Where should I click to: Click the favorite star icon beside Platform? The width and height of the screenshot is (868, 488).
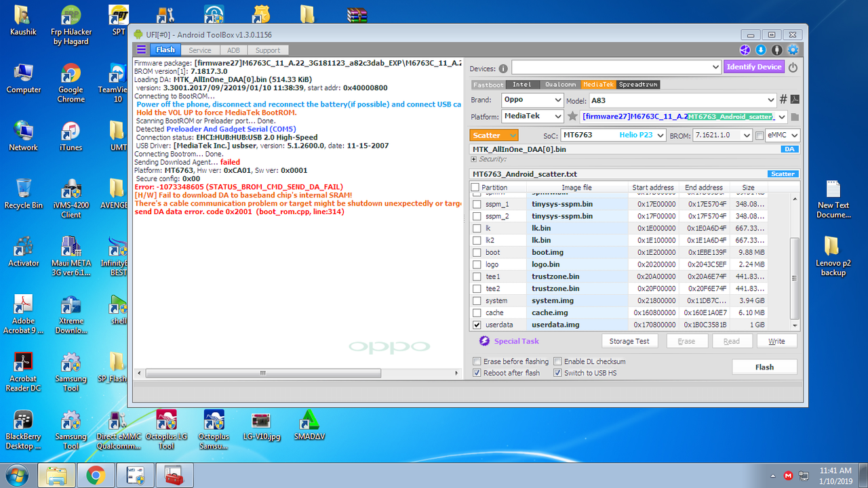[x=572, y=117]
